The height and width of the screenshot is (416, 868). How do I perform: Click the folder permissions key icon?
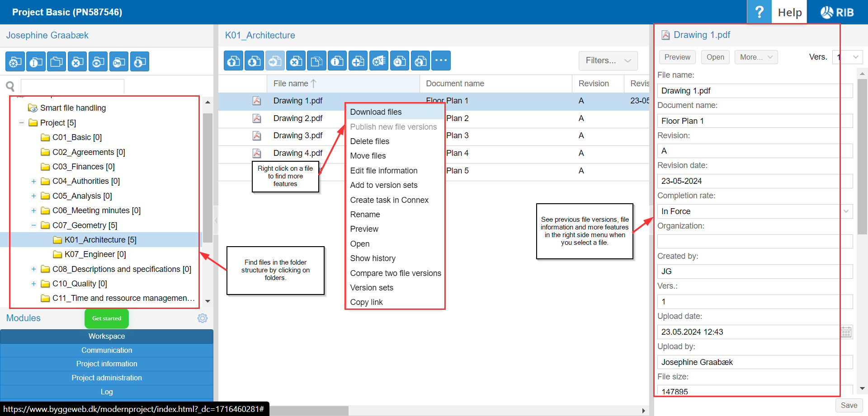pos(119,62)
